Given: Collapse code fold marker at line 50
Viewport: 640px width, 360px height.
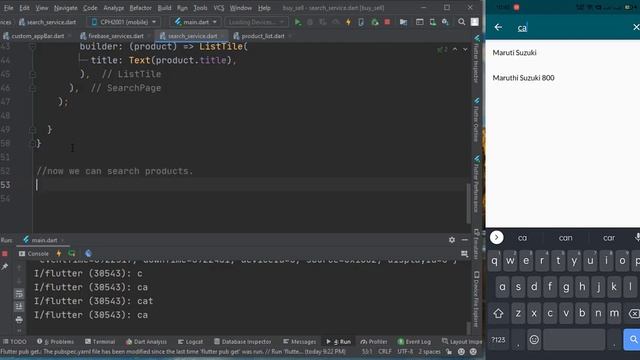Looking at the screenshot, I should [x=33, y=143].
